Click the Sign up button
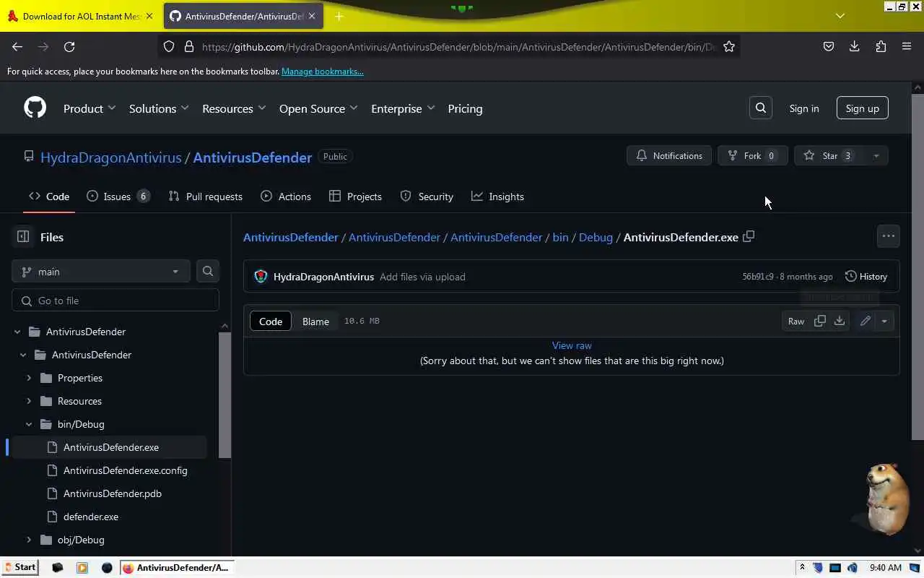Screen dimensions: 924x578 click(862, 108)
